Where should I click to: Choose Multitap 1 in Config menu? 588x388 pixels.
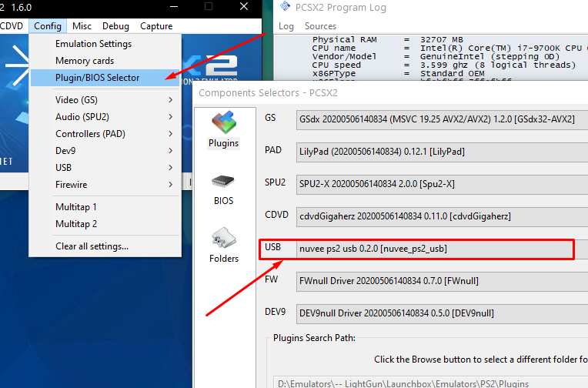[105, 207]
